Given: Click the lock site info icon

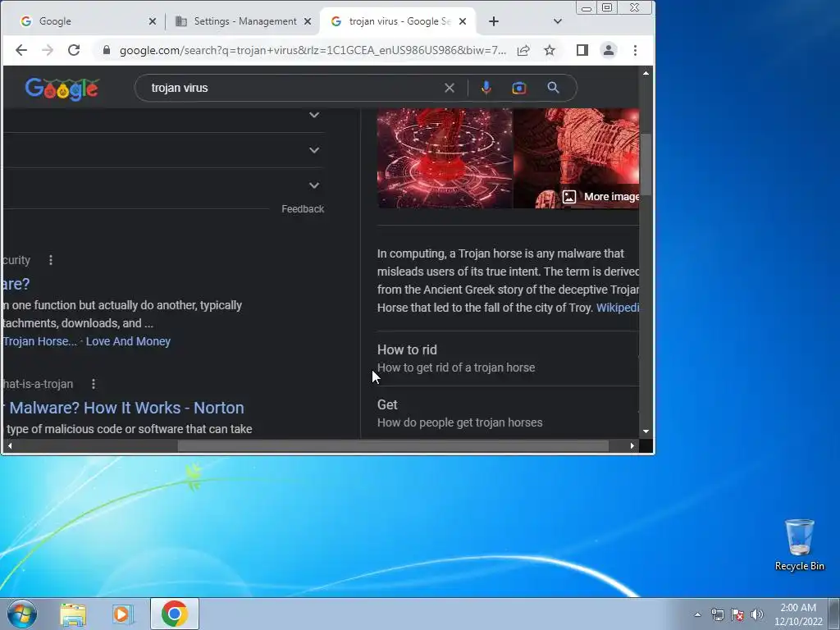Looking at the screenshot, I should 107,50.
